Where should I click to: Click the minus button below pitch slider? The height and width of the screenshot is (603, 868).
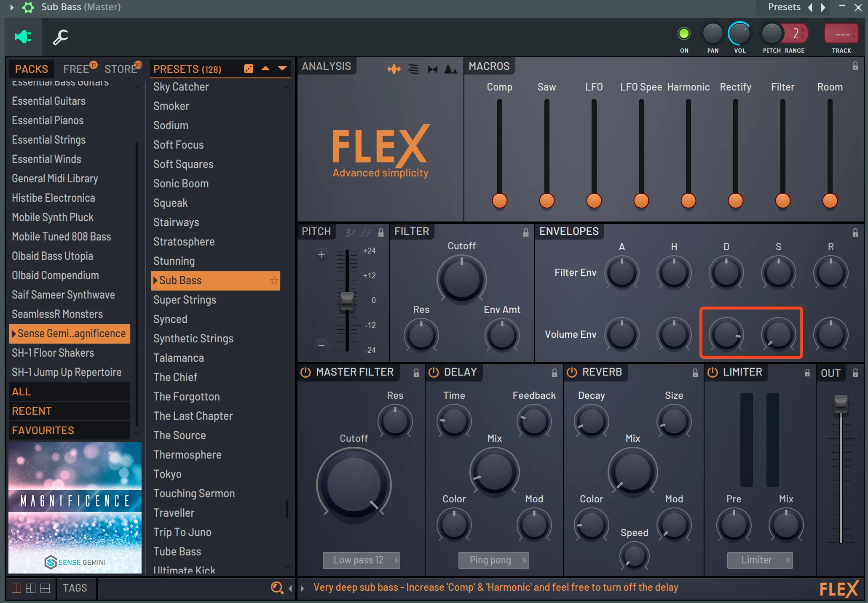(321, 345)
